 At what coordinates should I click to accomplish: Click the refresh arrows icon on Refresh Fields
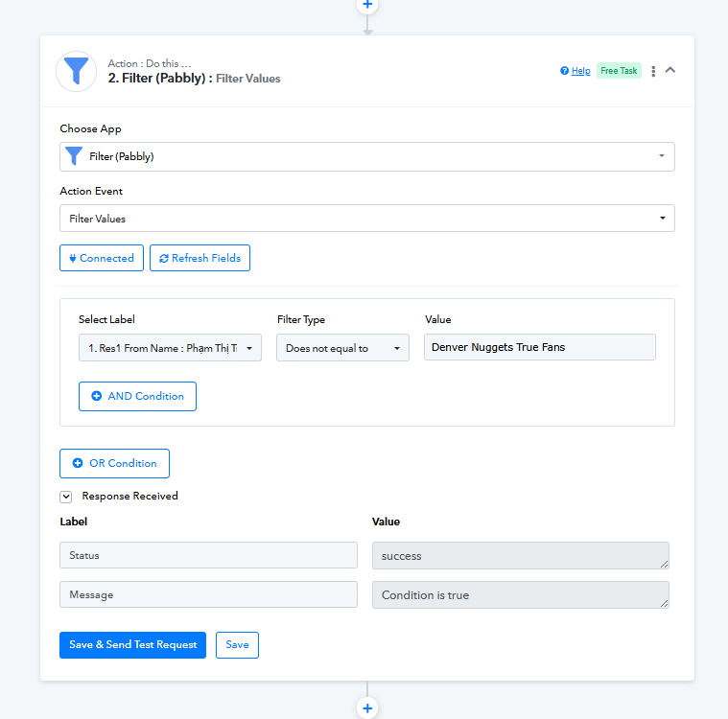tap(164, 259)
